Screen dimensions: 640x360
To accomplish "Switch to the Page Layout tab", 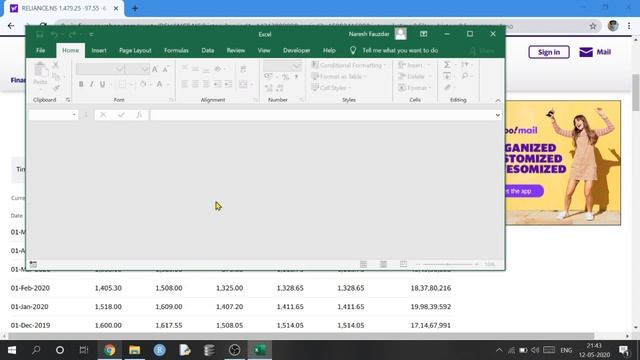I will click(x=135, y=50).
